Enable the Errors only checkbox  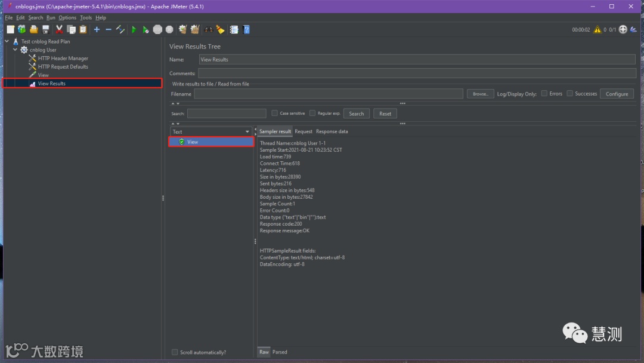click(x=544, y=93)
